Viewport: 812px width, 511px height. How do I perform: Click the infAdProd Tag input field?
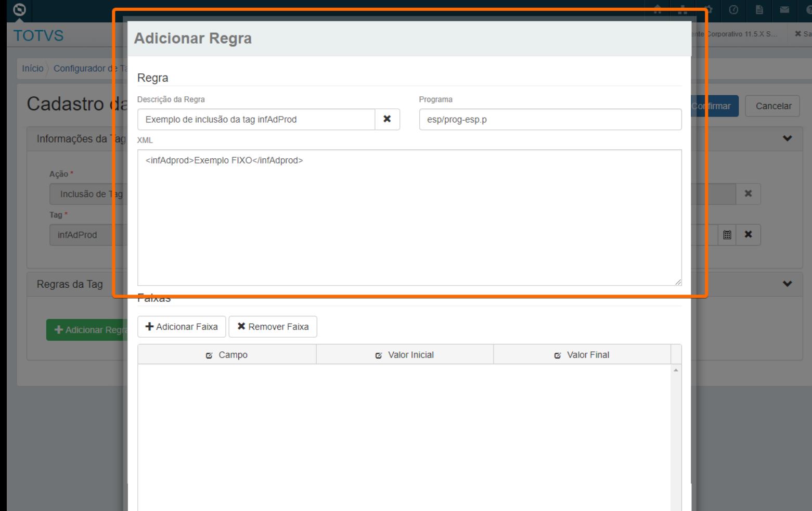coord(88,235)
